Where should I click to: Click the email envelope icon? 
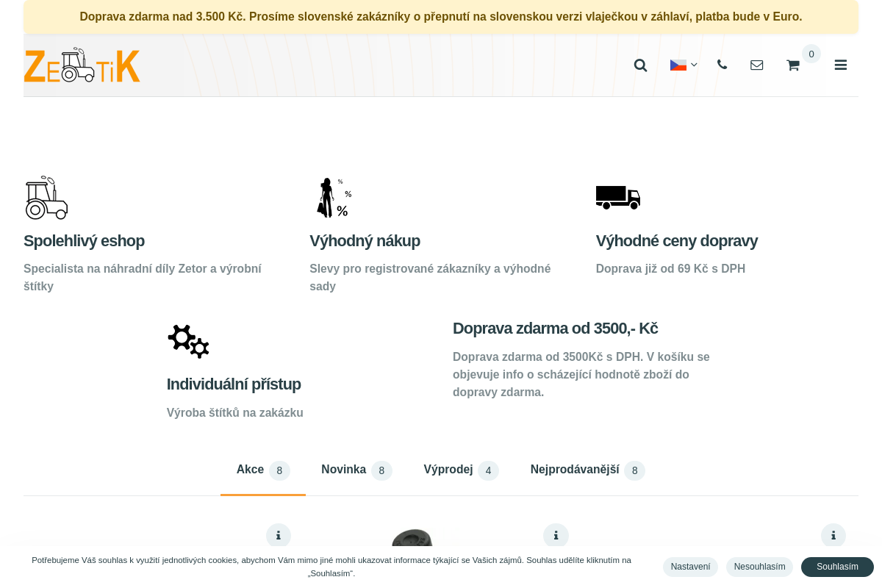(756, 65)
